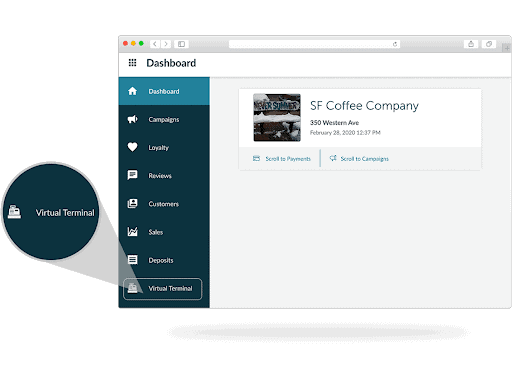Click the SF Coffee Company thumbnail image
Screen dimensions: 512x372
point(277,117)
